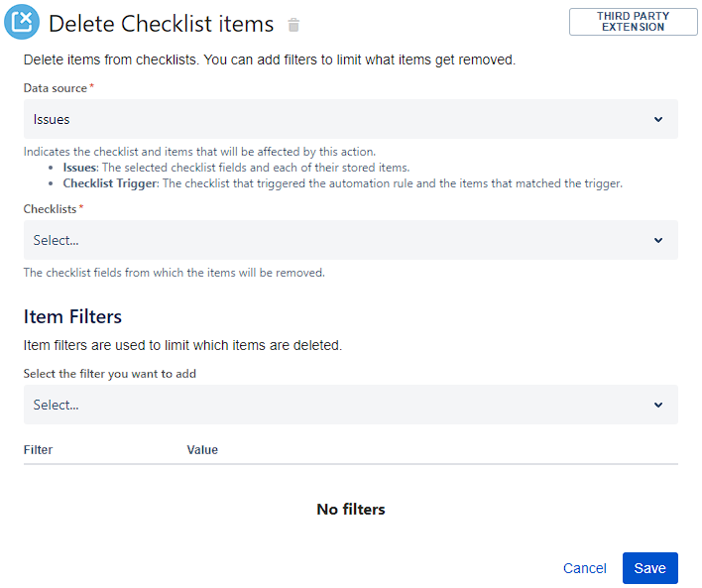Click the Delete Checklist items title
The height and width of the screenshot is (588, 702).
coord(161,24)
